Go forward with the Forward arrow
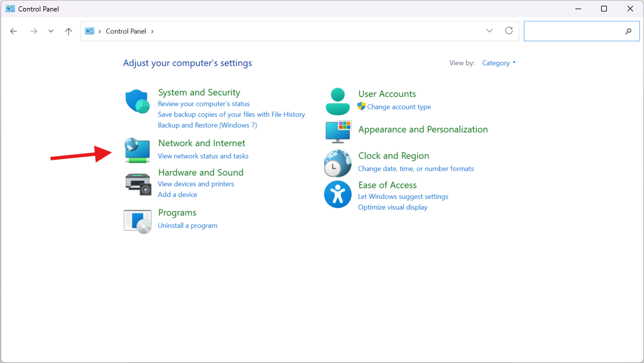Screen dimensions: 644x363 point(34,31)
